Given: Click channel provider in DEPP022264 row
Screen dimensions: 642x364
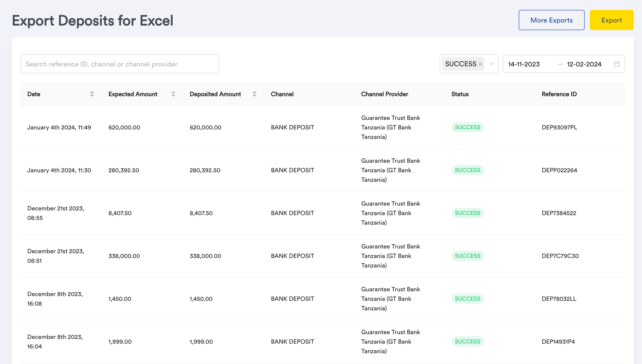Looking at the screenshot, I should (x=390, y=170).
